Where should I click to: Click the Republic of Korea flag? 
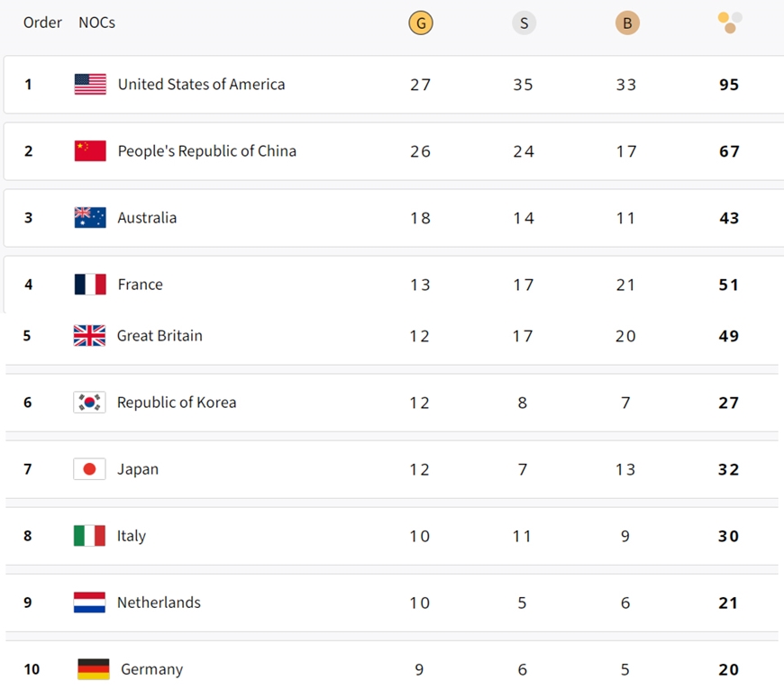coord(89,403)
